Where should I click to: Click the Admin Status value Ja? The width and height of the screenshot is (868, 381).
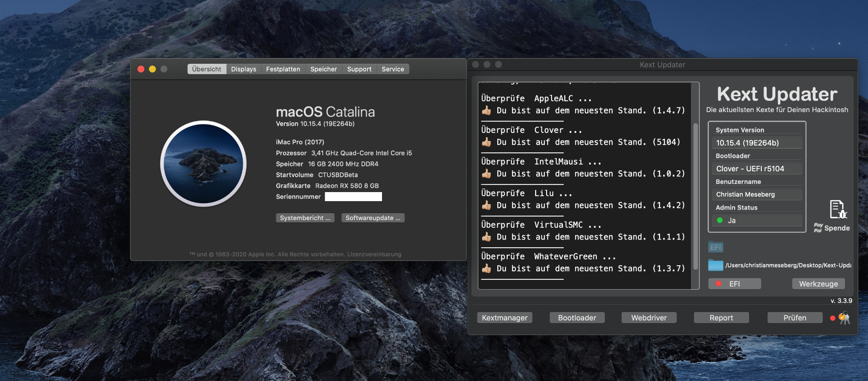point(757,221)
